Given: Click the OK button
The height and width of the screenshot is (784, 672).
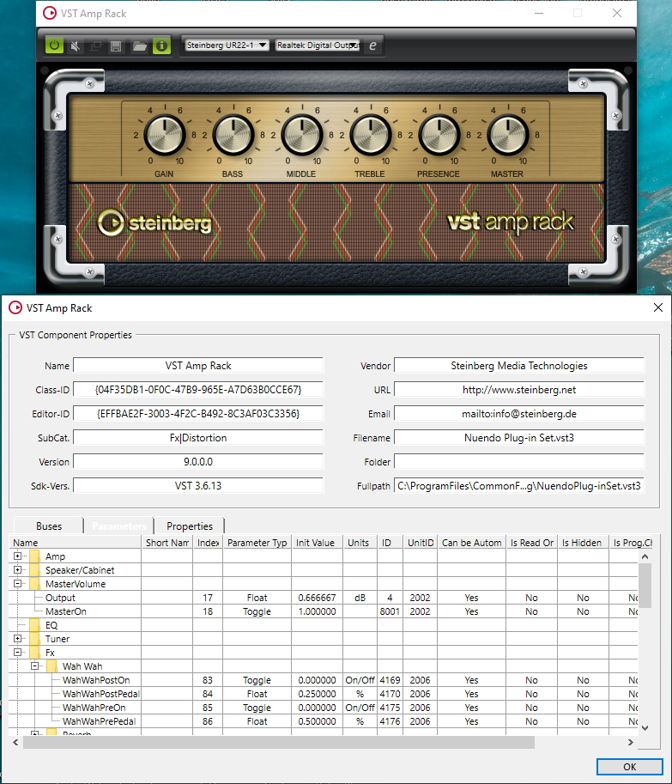Looking at the screenshot, I should pyautogui.click(x=630, y=767).
